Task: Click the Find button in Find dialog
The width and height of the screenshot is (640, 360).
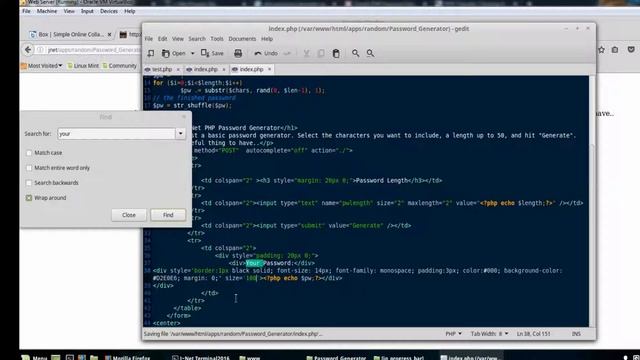Action: coord(168,215)
